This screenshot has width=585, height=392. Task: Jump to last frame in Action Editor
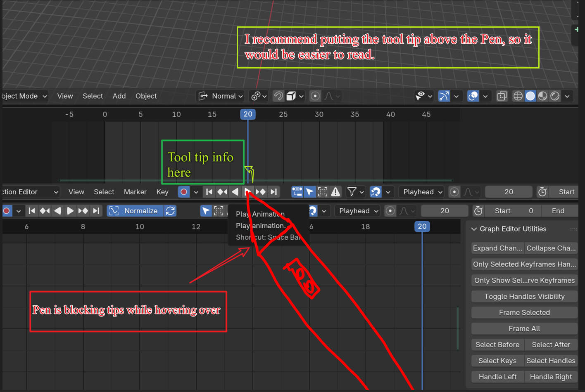click(x=273, y=192)
